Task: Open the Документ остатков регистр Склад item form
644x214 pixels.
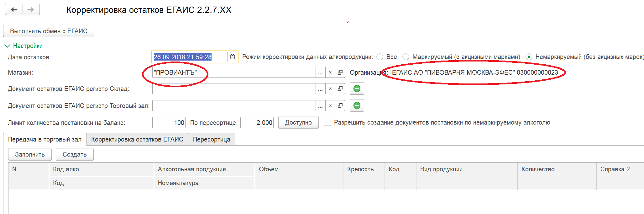Action: [340, 89]
